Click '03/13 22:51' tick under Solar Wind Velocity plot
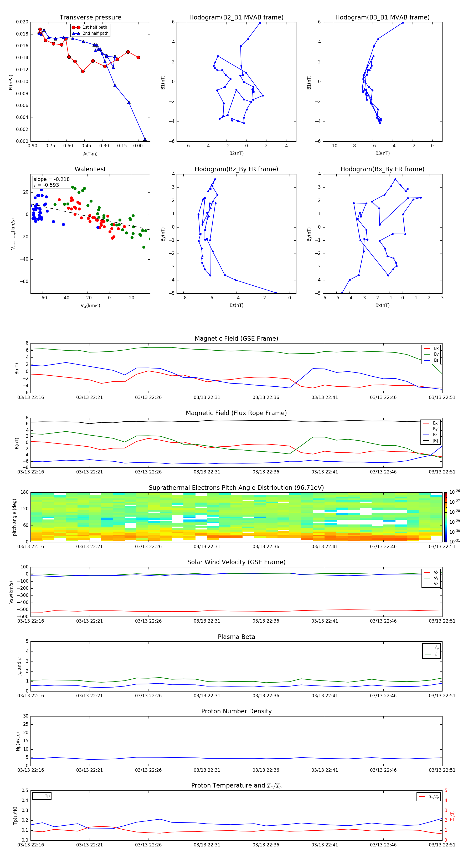Viewport: 473px width, 868px height. click(x=442, y=621)
